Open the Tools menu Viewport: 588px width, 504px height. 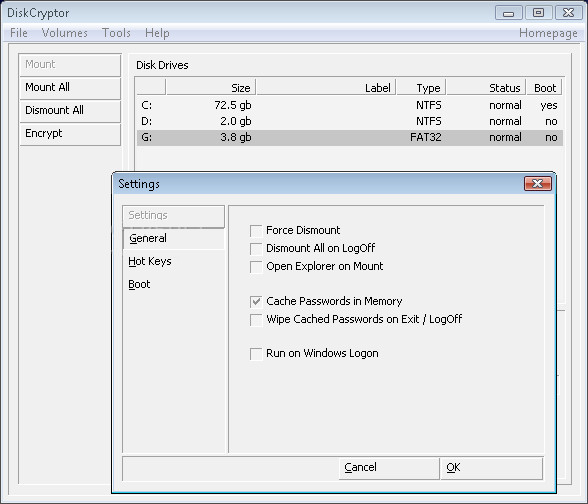pyautogui.click(x=116, y=33)
